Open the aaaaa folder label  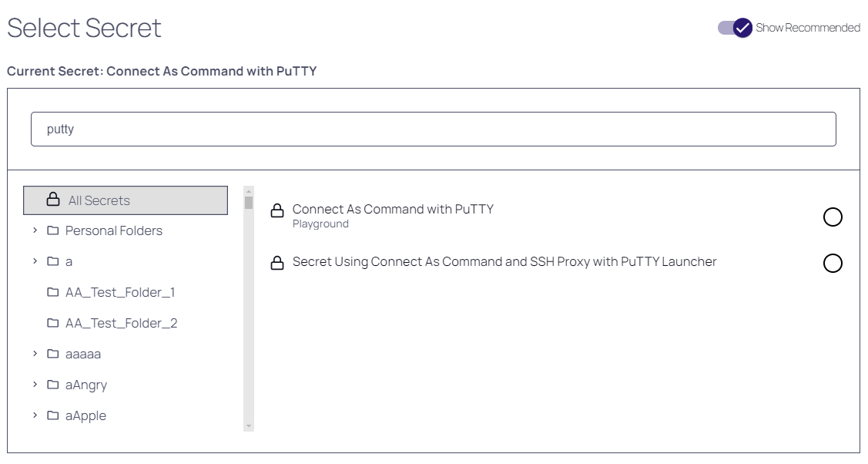83,354
